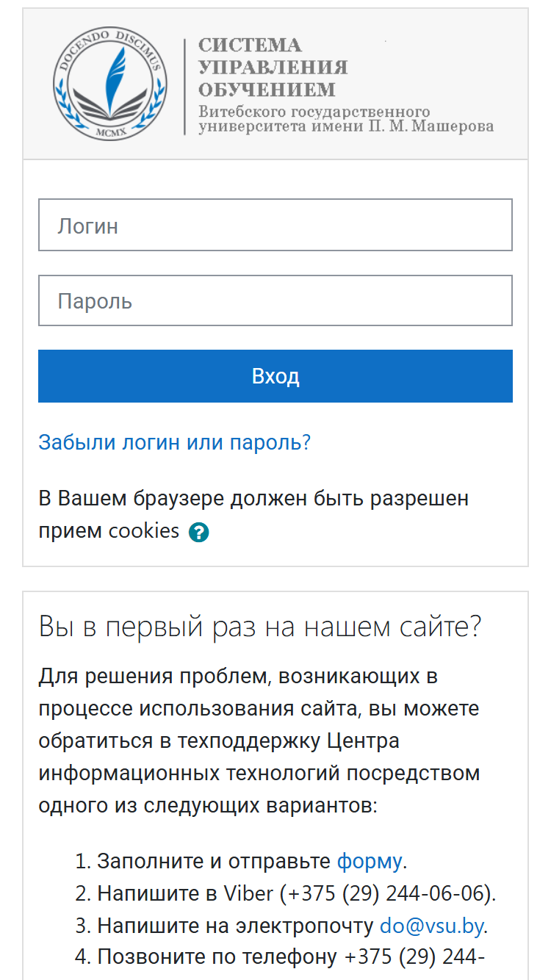Click the Viber number +375 (29) 244-06-06
551x980 pixels.
[387, 893]
